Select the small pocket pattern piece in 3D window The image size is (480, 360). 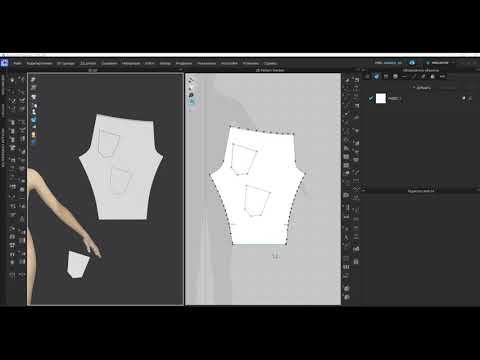[79, 264]
